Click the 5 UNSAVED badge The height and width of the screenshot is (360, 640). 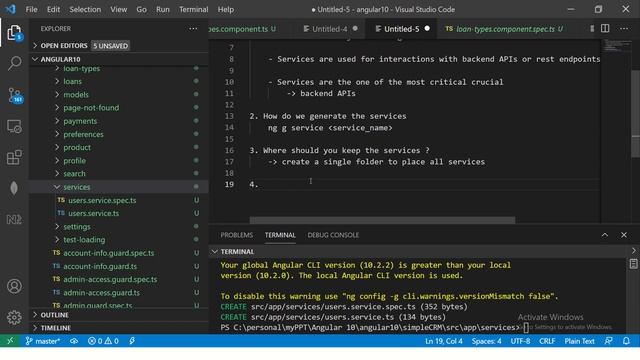110,46
